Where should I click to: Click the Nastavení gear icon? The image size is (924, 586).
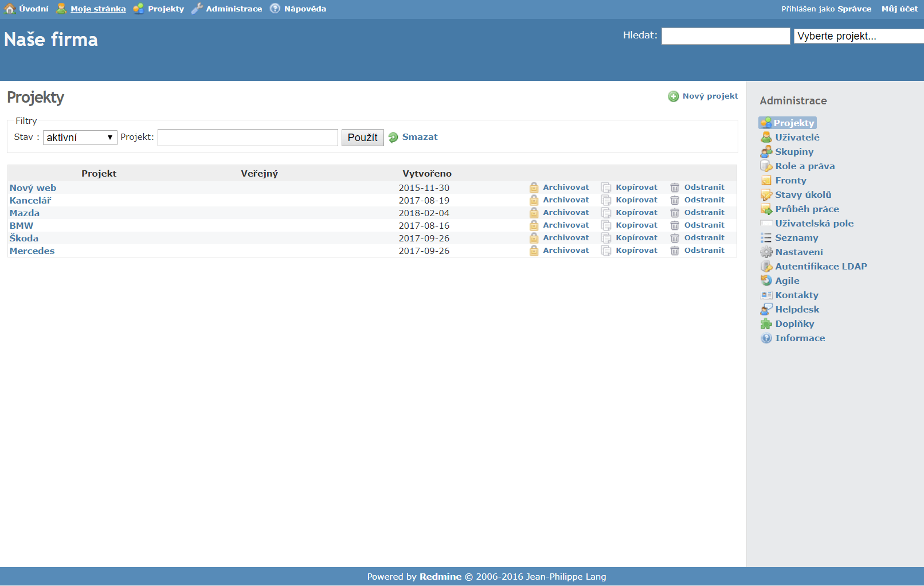766,252
